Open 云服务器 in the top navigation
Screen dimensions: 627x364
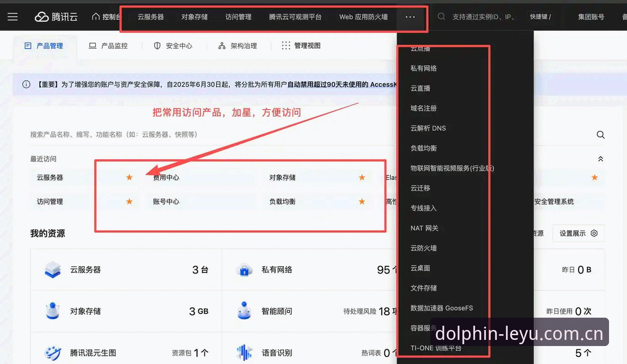150,17
